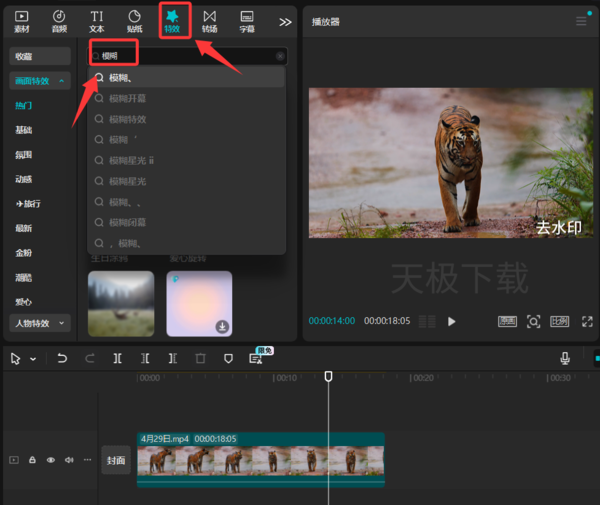Switch to the 音频 audio tab
The height and width of the screenshot is (505, 600).
59,20
